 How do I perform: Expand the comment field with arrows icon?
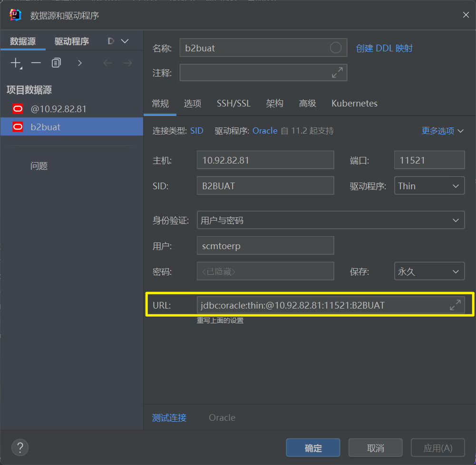point(337,73)
